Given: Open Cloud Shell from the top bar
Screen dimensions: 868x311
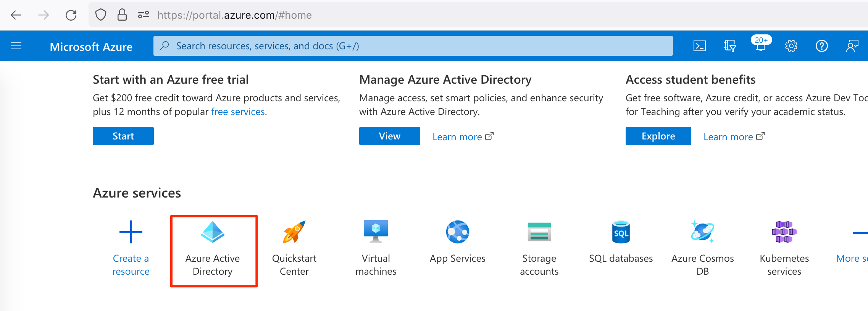Looking at the screenshot, I should point(700,46).
